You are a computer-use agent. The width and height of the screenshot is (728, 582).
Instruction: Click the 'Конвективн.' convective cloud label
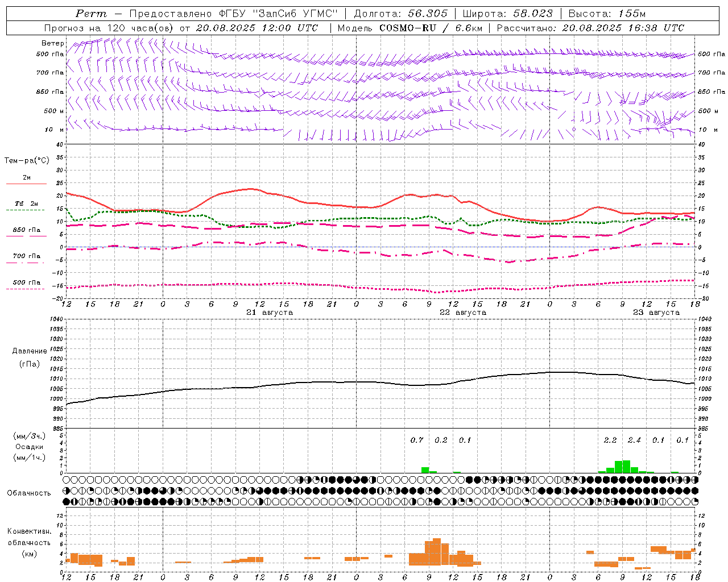coord(30,531)
